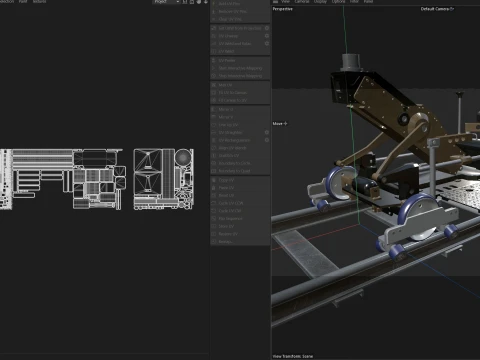The image size is (480, 360).
Task: Apply the Max UV command
Action: [x=240, y=85]
